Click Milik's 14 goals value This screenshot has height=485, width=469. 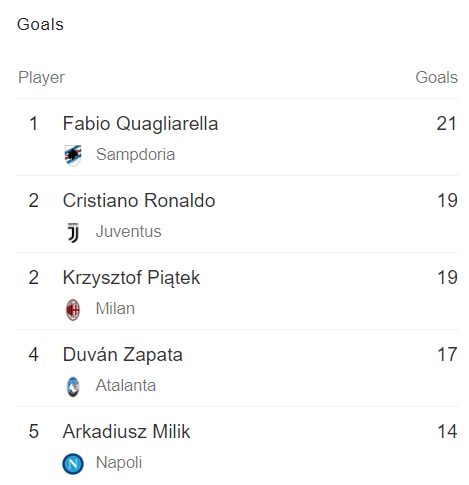447,431
